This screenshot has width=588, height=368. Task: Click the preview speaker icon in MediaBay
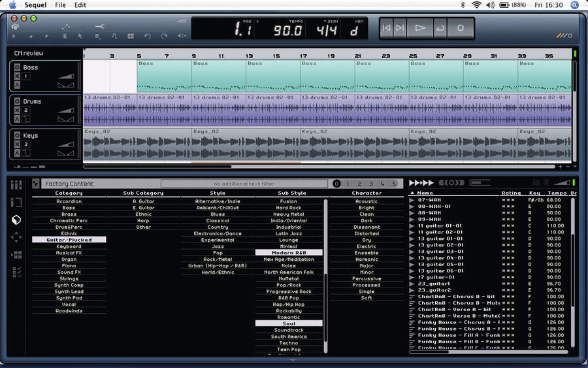[451, 182]
